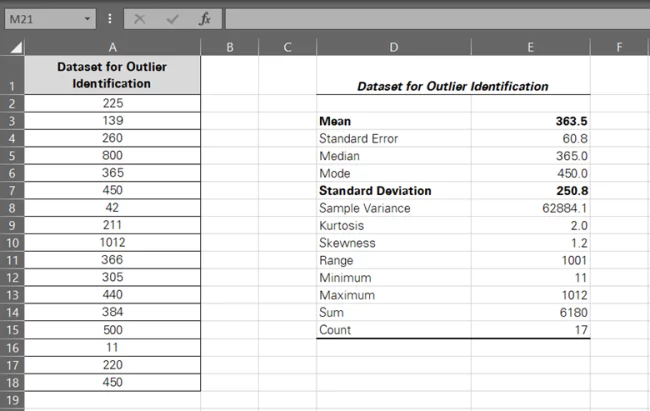Click the 'Median' label cell
The width and height of the screenshot is (650, 411).
394,156
